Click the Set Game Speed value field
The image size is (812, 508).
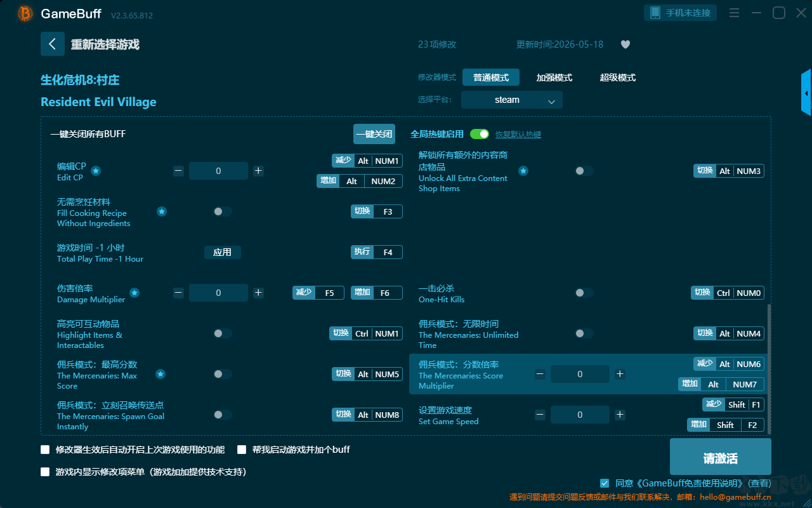[580, 415]
